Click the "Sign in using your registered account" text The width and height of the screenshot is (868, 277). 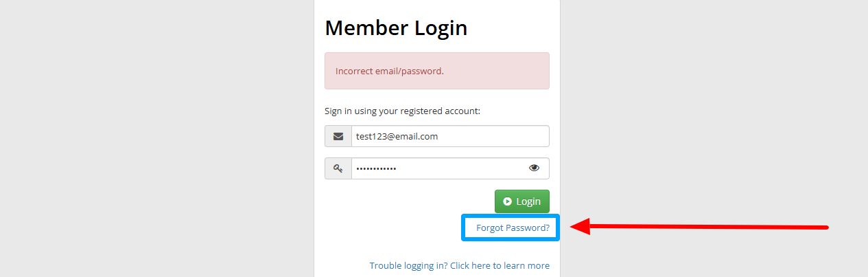click(x=402, y=111)
